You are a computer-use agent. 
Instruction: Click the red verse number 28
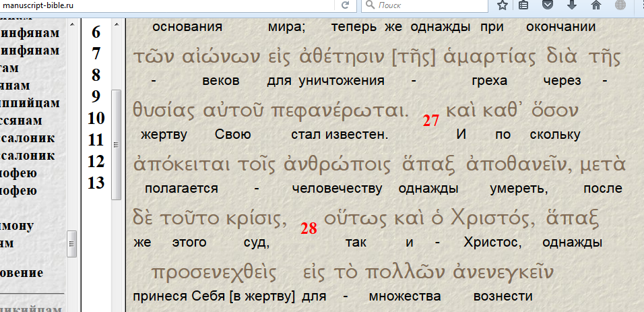(309, 228)
